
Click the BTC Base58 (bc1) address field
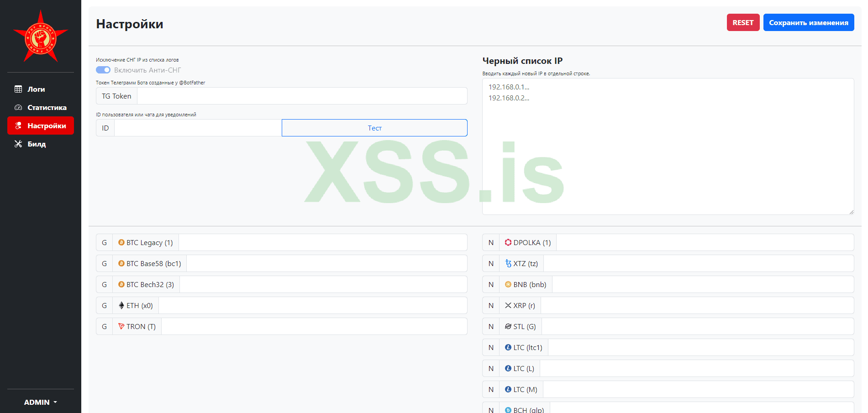point(327,263)
